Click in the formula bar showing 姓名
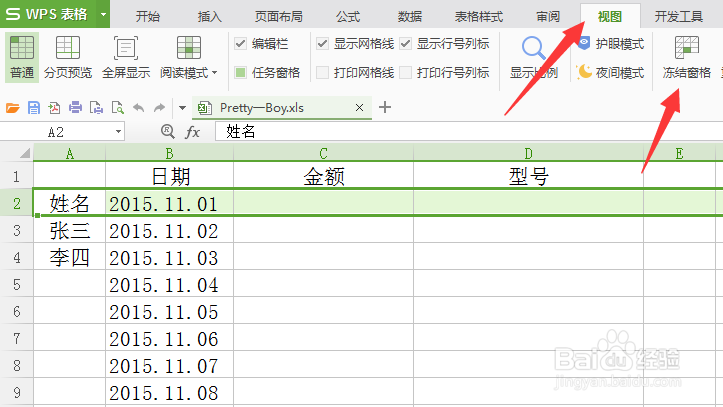Image resolution: width=723 pixels, height=407 pixels. pos(469,132)
